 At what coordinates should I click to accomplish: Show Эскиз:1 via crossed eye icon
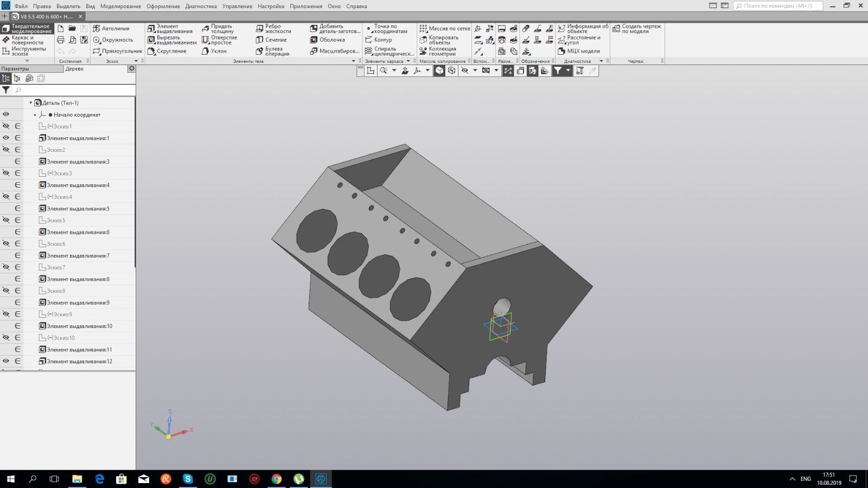(x=6, y=126)
